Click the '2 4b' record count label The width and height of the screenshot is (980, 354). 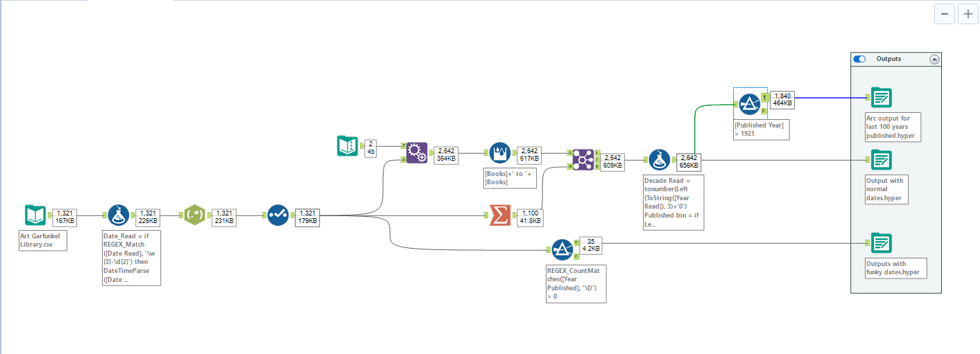coord(372,148)
